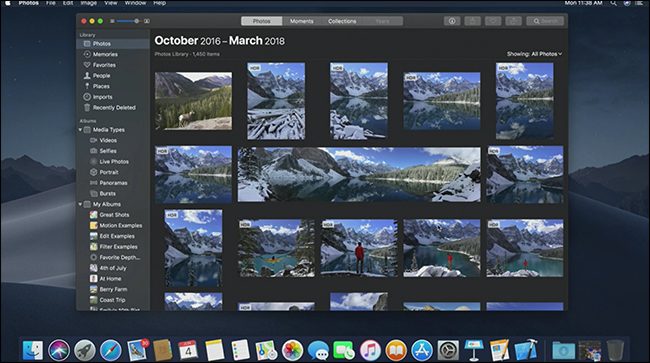Open Siri from the Dock
Image resolution: width=650 pixels, height=363 pixels.
tap(59, 350)
